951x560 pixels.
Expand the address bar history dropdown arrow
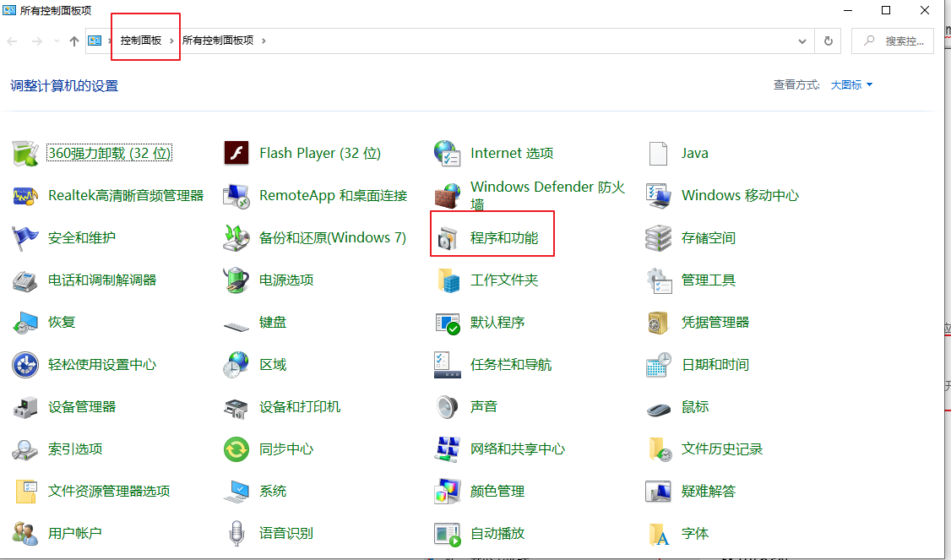click(802, 41)
